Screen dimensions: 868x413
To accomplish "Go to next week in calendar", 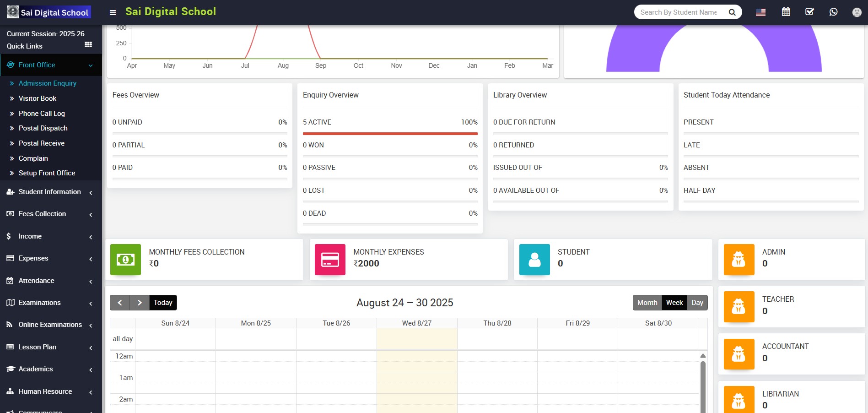I will coord(140,303).
